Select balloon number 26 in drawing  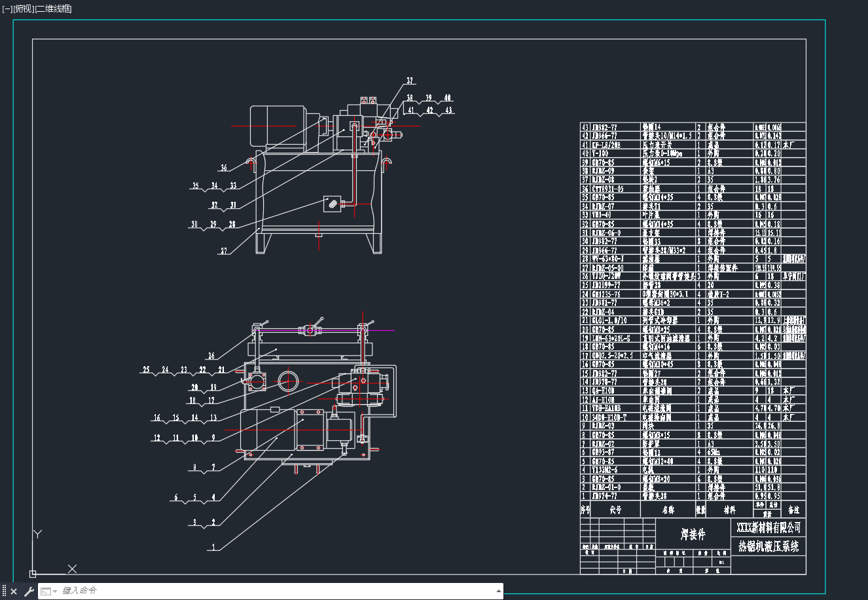tap(211, 356)
